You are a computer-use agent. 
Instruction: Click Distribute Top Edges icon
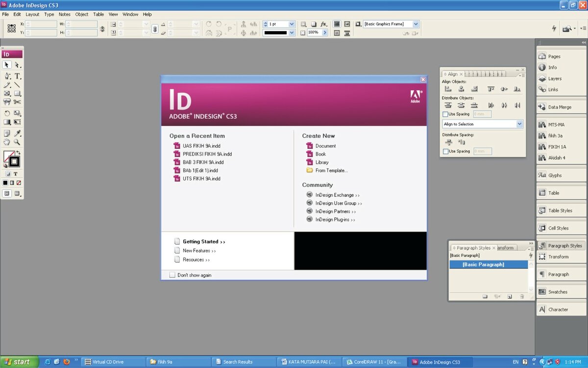tap(448, 105)
